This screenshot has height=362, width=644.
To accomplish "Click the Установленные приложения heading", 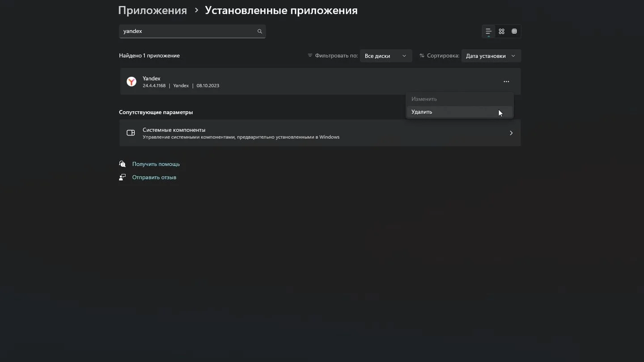I will pos(281,10).
